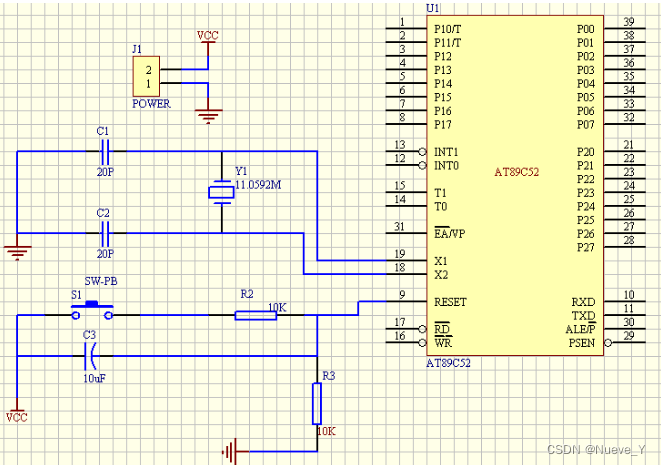Click the blue AT89C52 label below chip
The image size is (661, 465).
pyautogui.click(x=448, y=363)
